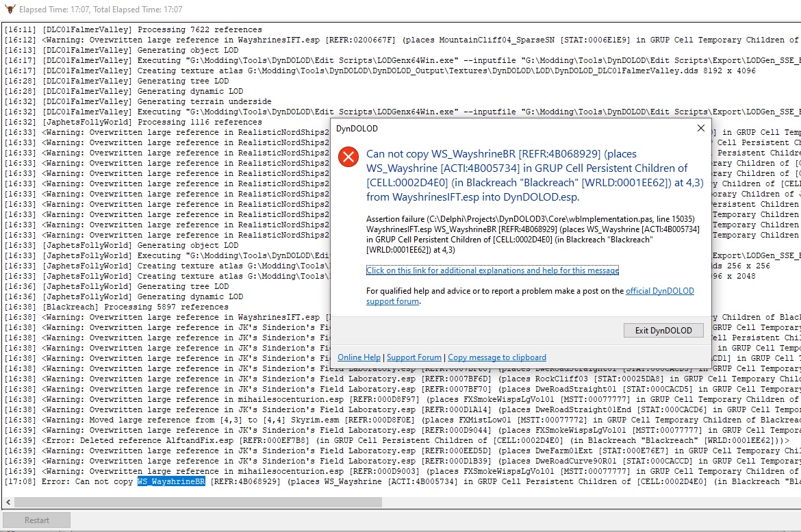
Task: Select the AlftandFix.esp deleted reference log line
Action: tap(274, 441)
